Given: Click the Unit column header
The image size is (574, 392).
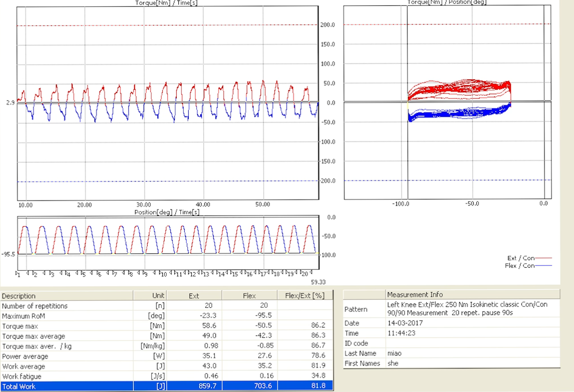Looking at the screenshot, I should (x=149, y=296).
